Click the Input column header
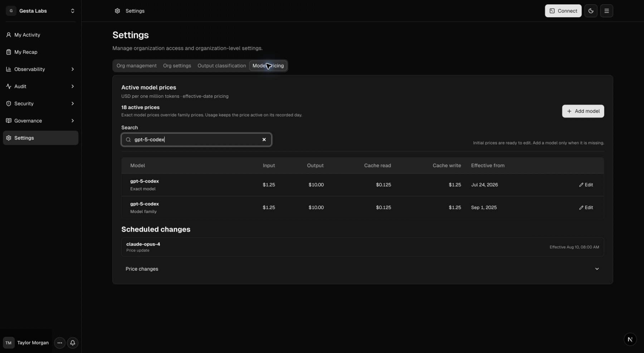The width and height of the screenshot is (644, 353). click(x=269, y=165)
